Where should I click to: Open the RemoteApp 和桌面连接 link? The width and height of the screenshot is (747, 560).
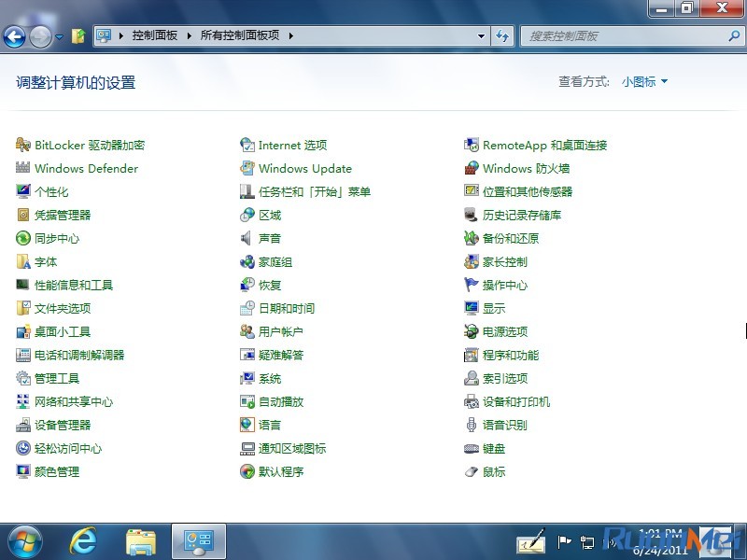(x=544, y=145)
